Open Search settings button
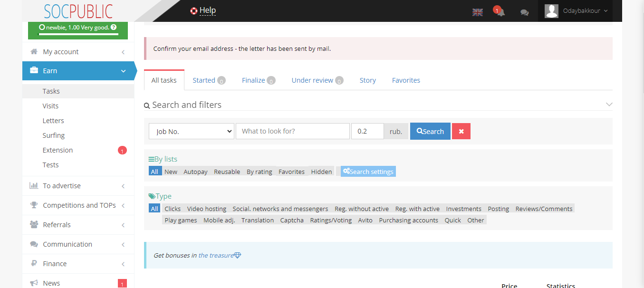The height and width of the screenshot is (288, 644). pos(368,172)
